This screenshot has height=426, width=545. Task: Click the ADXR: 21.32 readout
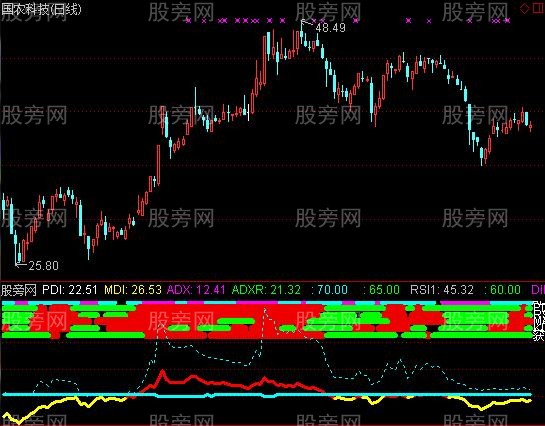click(266, 289)
